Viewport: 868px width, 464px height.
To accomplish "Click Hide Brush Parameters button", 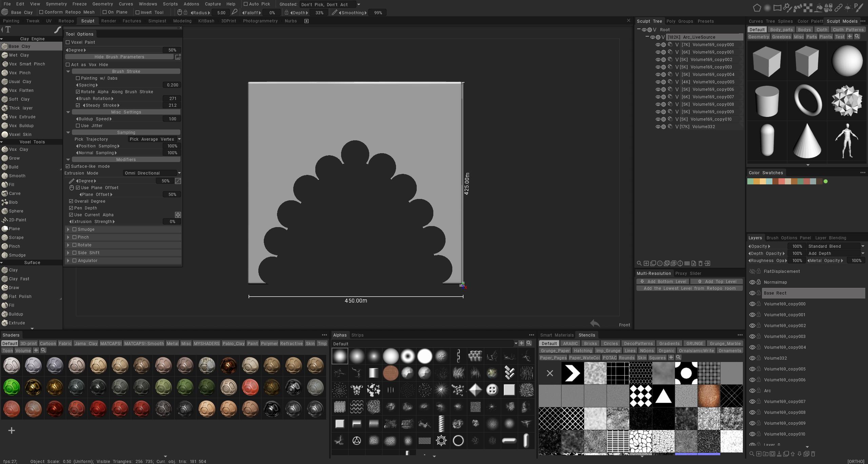I will tap(119, 57).
